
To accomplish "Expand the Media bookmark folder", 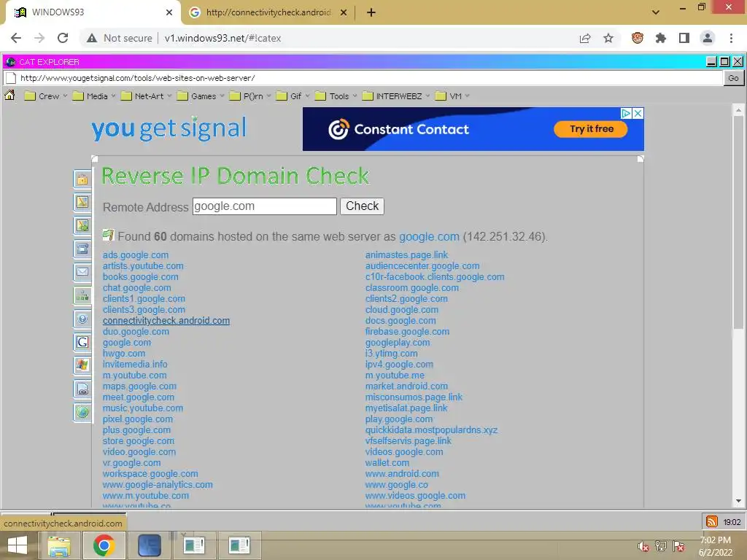I will 94,96.
